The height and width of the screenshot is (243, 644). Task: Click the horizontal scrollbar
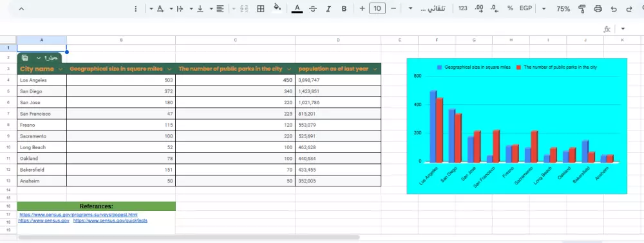coord(189,237)
